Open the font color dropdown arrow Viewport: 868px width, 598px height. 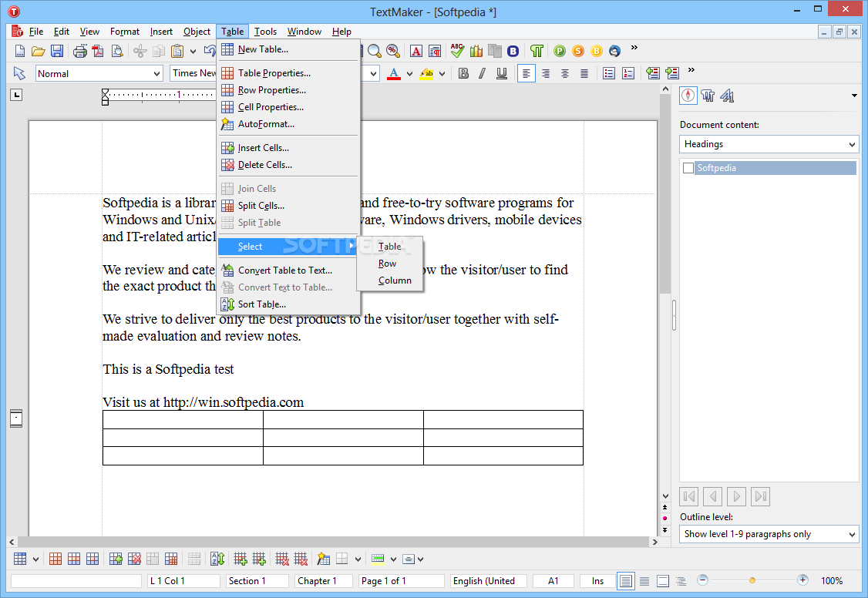409,73
